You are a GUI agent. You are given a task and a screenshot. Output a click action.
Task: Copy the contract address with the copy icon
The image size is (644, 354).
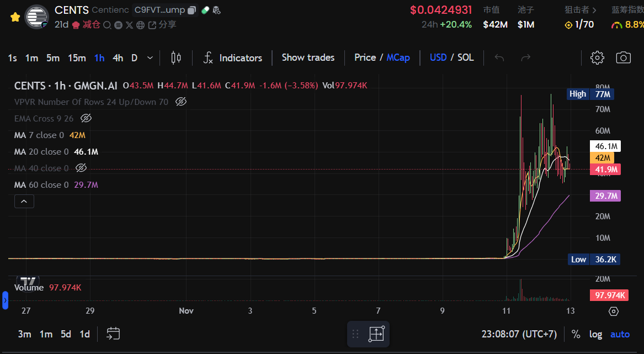tap(191, 10)
